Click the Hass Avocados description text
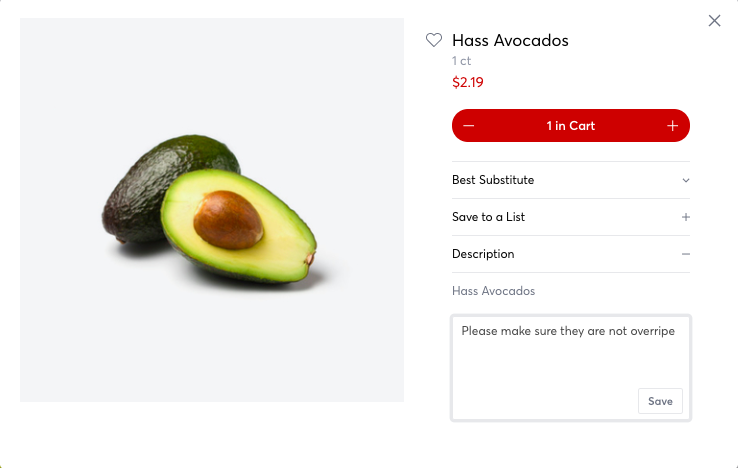 (x=493, y=291)
